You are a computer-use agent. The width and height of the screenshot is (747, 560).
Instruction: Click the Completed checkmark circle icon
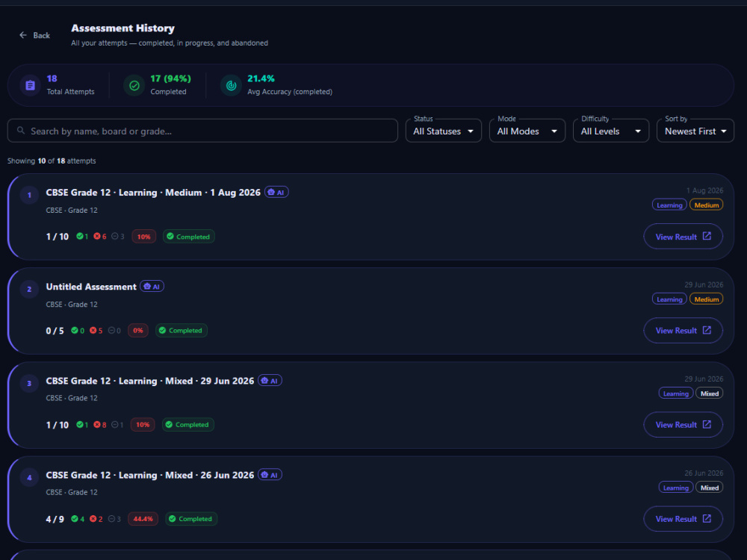pyautogui.click(x=134, y=85)
